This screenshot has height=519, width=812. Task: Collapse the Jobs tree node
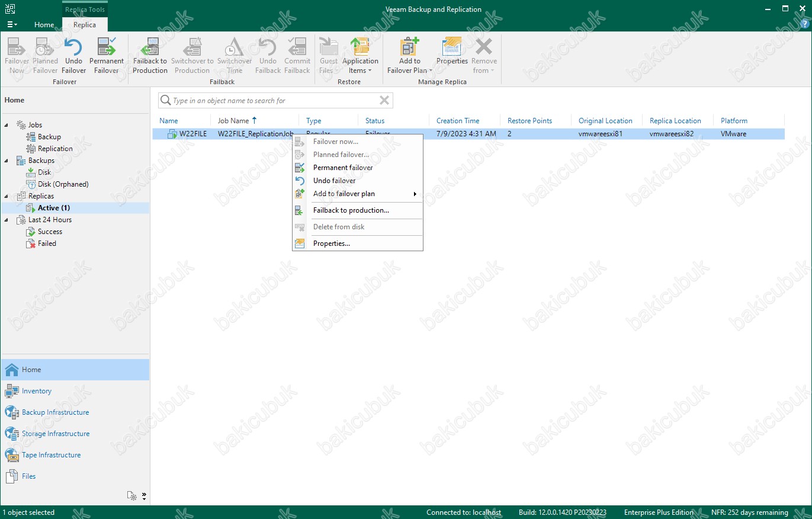(7, 125)
